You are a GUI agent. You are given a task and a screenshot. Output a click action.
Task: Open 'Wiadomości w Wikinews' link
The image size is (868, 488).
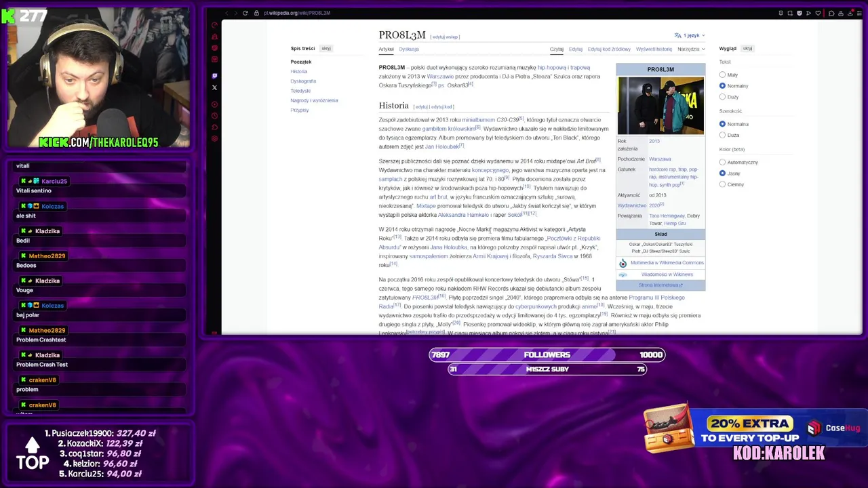click(x=667, y=274)
